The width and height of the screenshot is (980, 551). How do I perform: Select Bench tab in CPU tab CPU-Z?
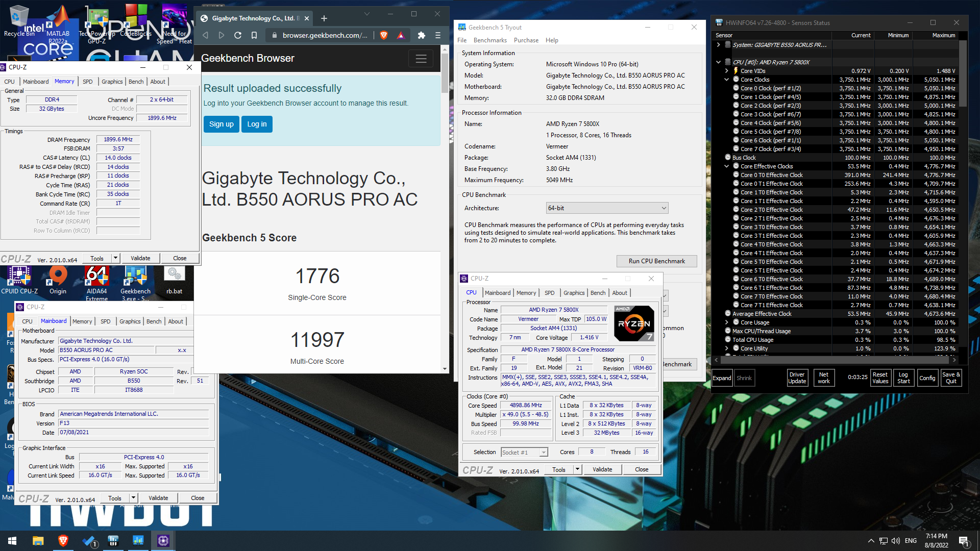[598, 293]
